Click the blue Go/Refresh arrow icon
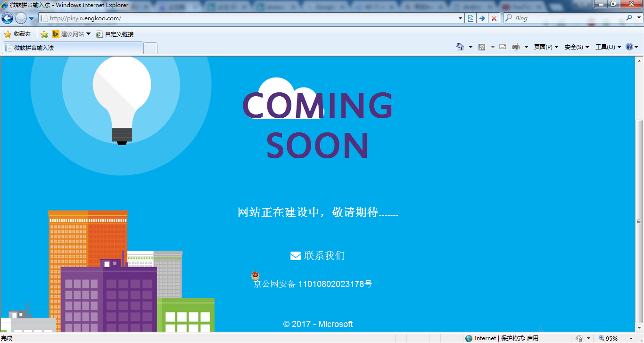 click(x=482, y=18)
